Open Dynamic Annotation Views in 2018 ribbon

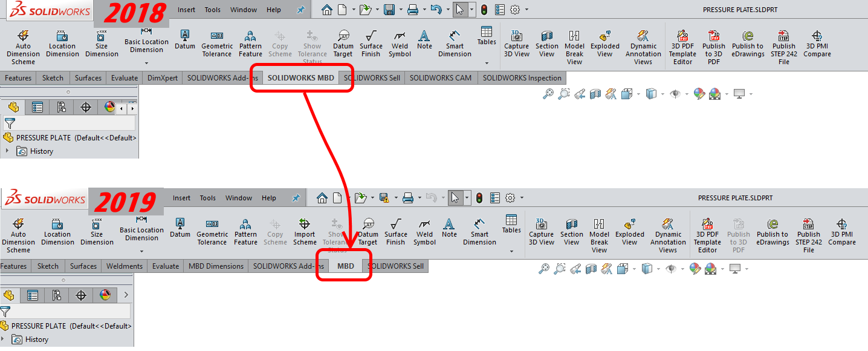click(643, 47)
